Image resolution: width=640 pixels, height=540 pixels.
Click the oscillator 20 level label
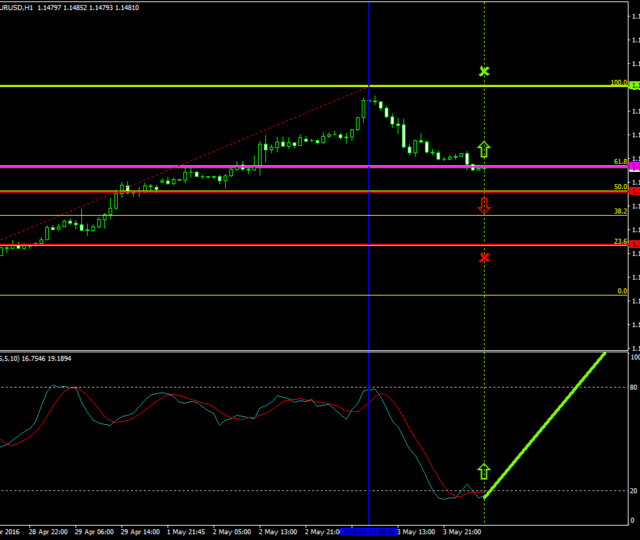pos(634,491)
